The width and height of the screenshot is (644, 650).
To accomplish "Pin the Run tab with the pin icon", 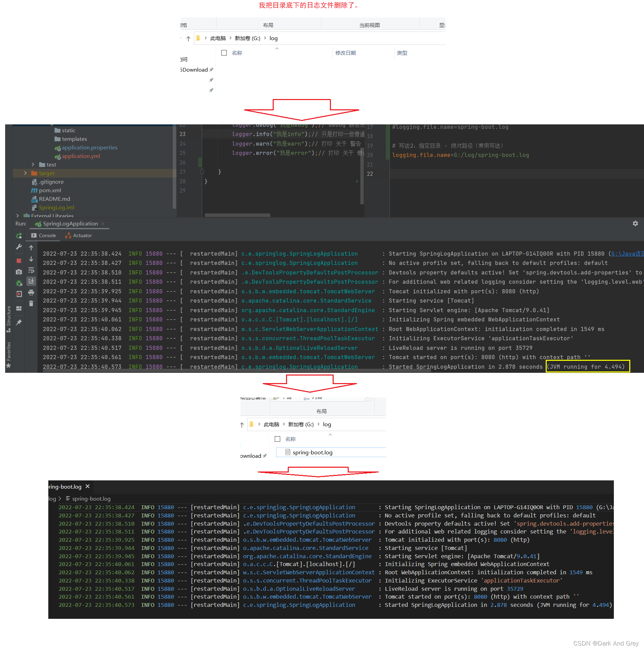I will [19, 322].
